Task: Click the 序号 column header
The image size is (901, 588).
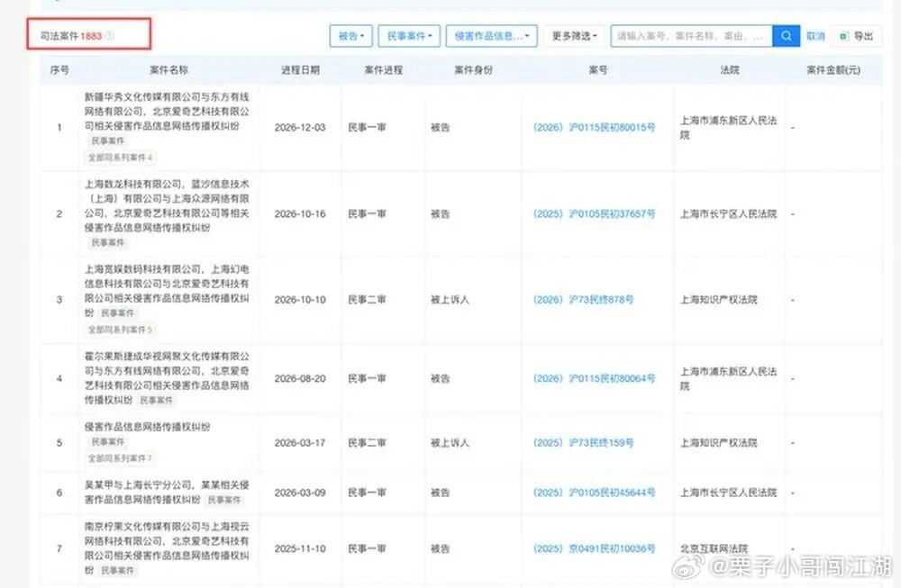Action: 59,70
